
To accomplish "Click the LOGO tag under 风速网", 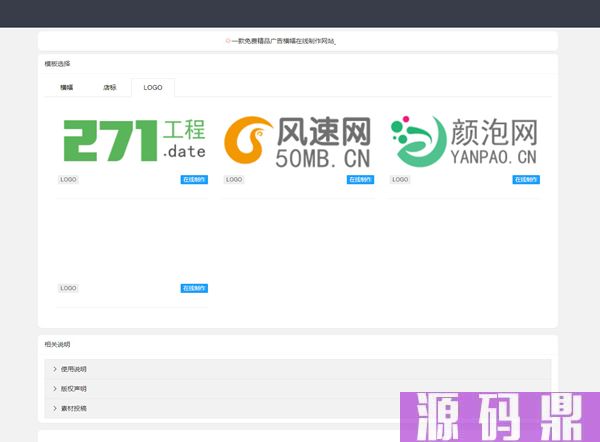I will [234, 179].
